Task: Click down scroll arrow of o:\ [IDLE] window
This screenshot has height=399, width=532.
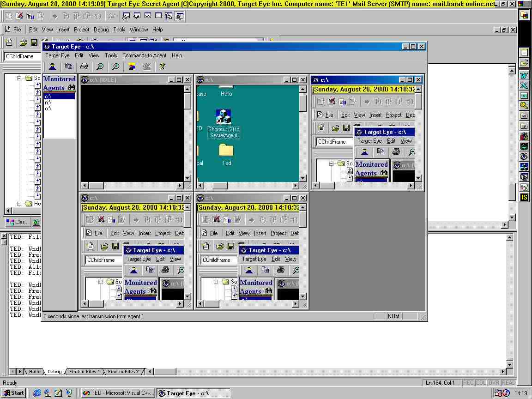Action: [187, 178]
